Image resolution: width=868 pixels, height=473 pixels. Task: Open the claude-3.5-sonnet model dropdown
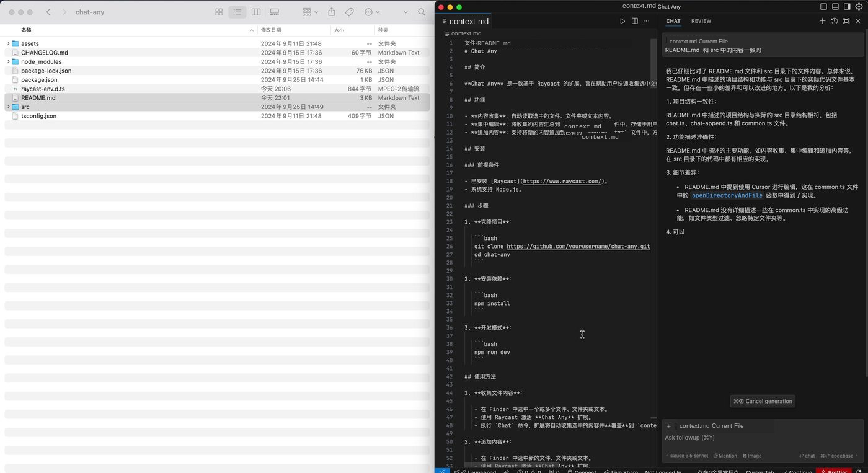click(686, 456)
